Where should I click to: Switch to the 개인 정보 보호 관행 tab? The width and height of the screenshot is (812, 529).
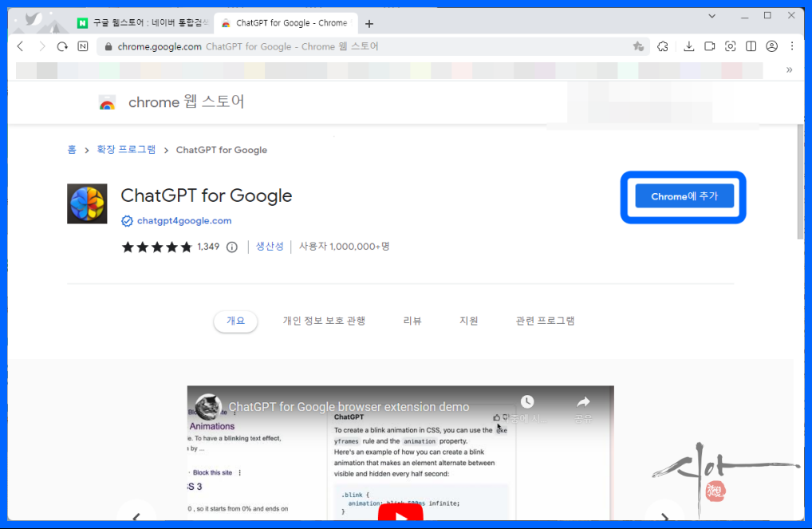[324, 321]
